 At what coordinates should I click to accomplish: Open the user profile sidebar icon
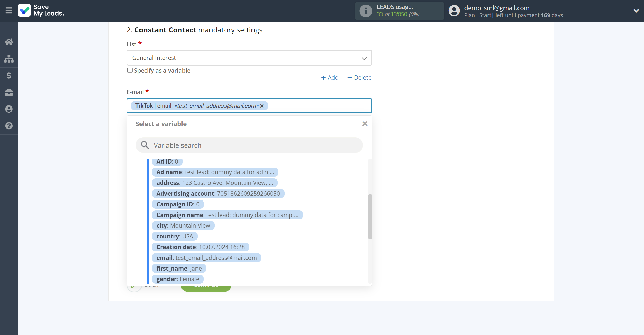[9, 109]
